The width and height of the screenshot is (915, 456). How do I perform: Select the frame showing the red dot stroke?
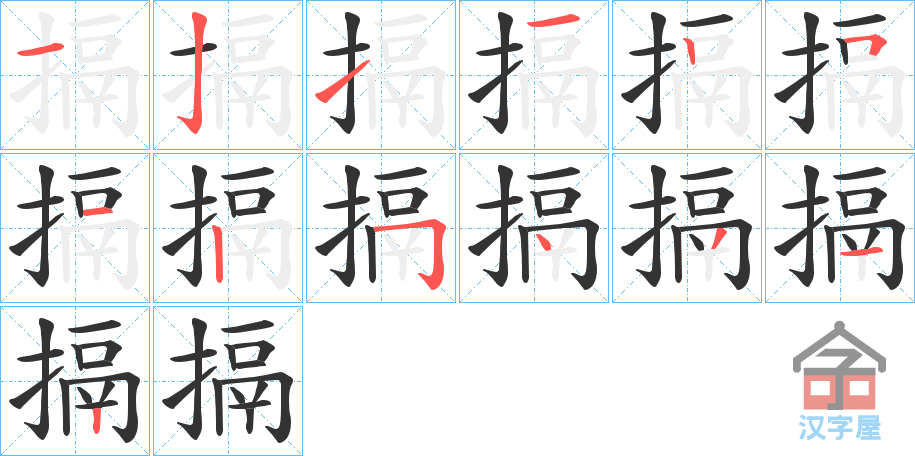[534, 228]
